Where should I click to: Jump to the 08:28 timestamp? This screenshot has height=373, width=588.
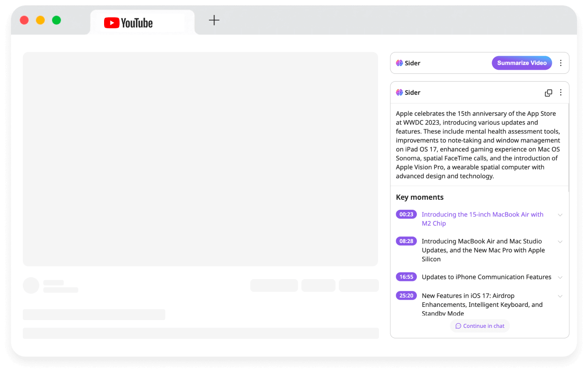(406, 241)
